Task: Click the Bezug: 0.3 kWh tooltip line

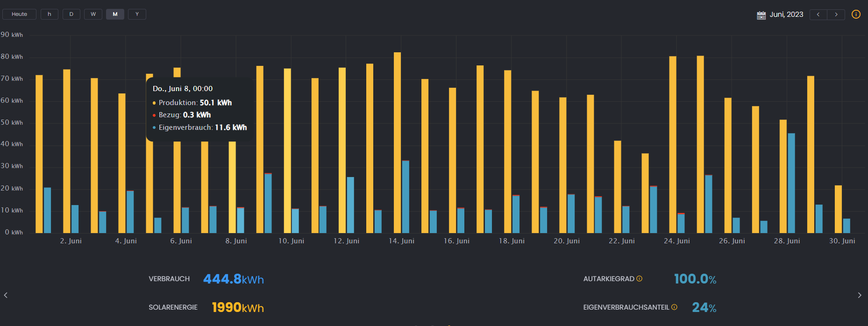Action: coord(182,115)
